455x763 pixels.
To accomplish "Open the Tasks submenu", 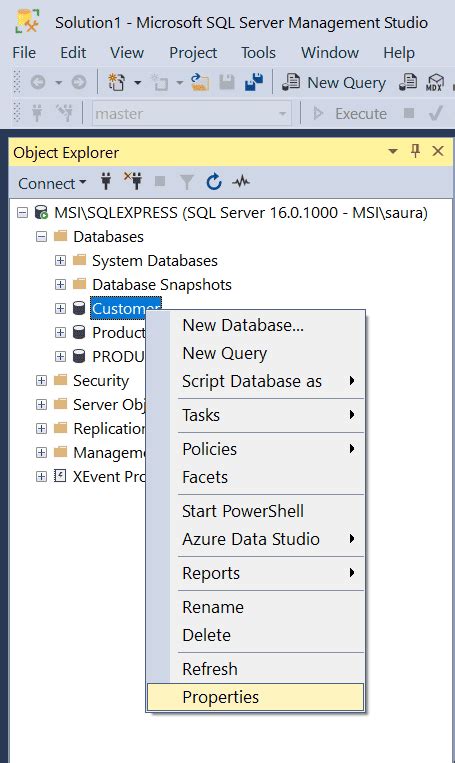I will click(x=255, y=415).
